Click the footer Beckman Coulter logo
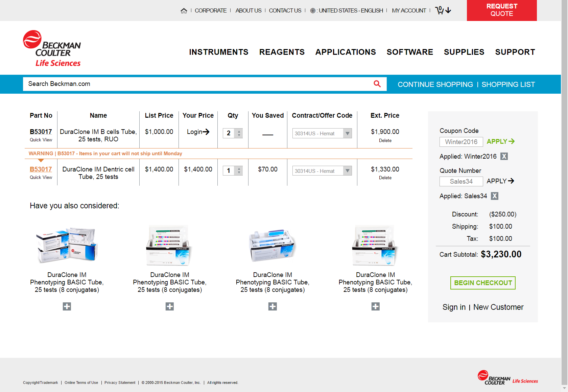 [x=507, y=377]
